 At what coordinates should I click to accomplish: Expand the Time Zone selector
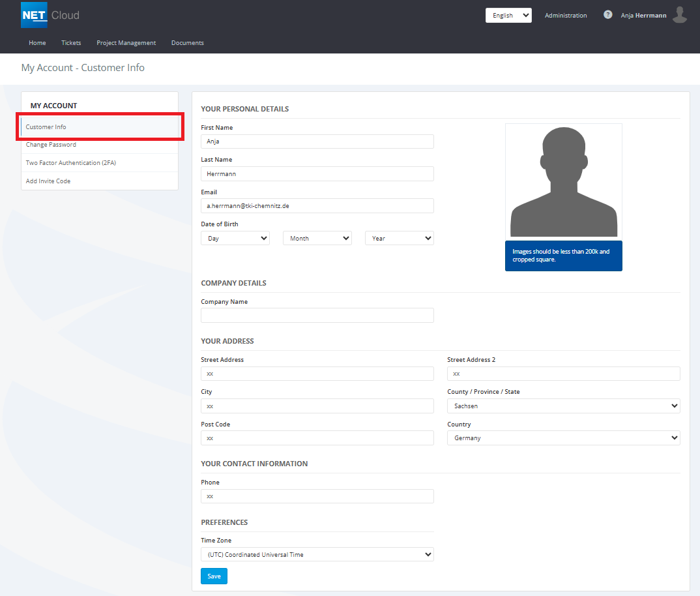click(317, 554)
